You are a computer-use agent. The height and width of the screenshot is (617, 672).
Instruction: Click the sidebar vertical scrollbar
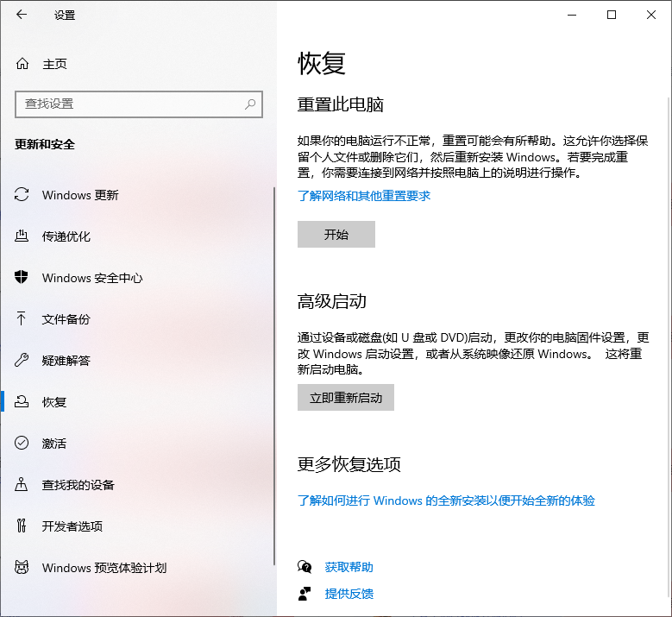(x=273, y=376)
